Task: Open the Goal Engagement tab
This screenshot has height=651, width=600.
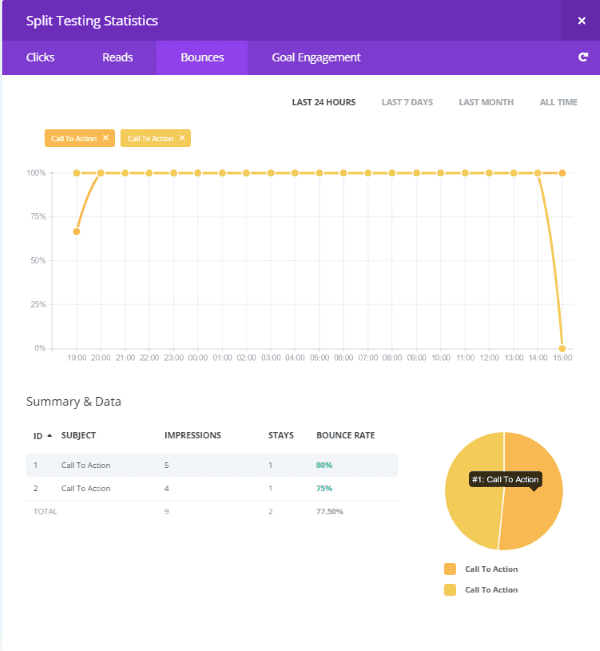Action: [316, 58]
